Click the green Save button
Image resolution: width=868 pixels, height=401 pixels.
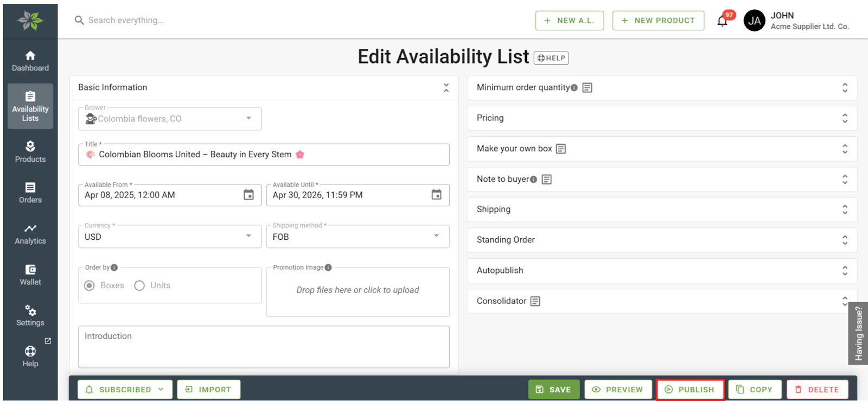[553, 390]
